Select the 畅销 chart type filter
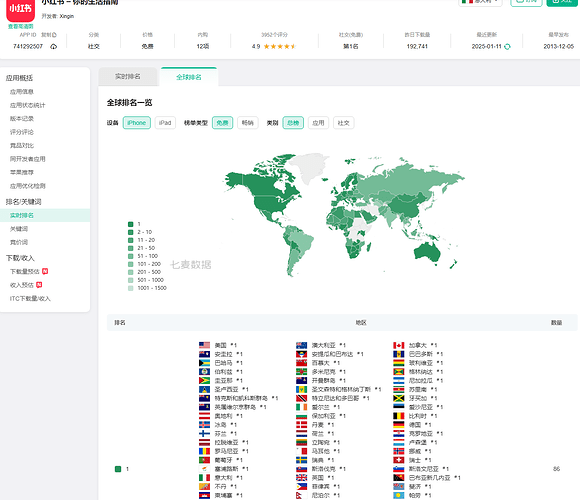Viewport: 580px width, 500px height. coord(247,123)
